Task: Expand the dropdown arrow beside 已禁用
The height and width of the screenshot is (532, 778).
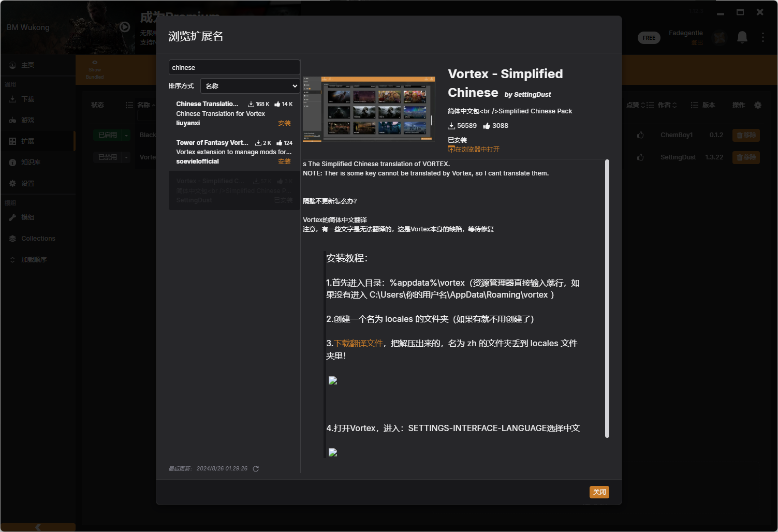Action: click(x=126, y=157)
